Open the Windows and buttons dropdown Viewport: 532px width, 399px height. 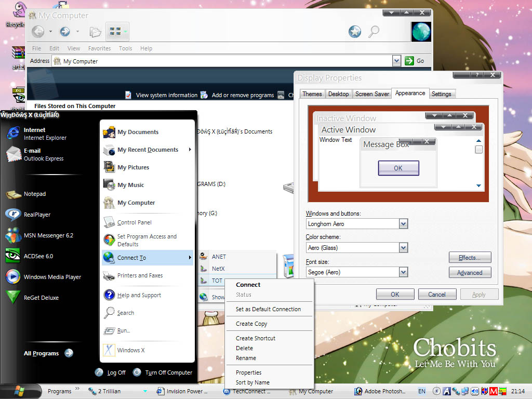(x=402, y=223)
